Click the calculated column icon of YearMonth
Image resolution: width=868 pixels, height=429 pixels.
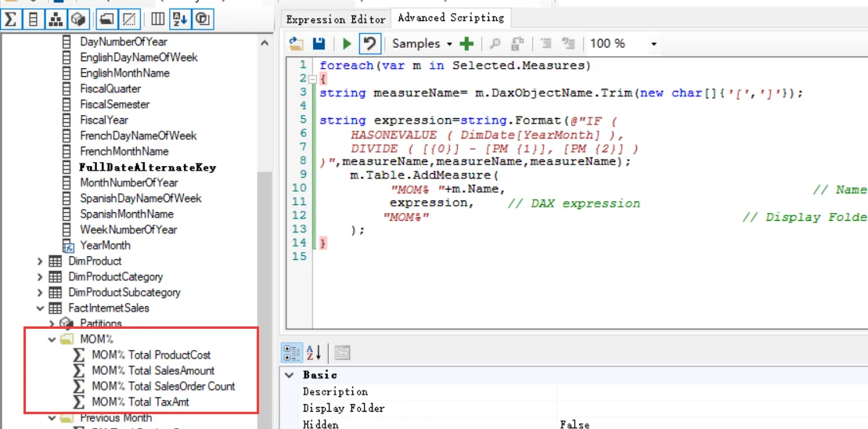point(68,245)
